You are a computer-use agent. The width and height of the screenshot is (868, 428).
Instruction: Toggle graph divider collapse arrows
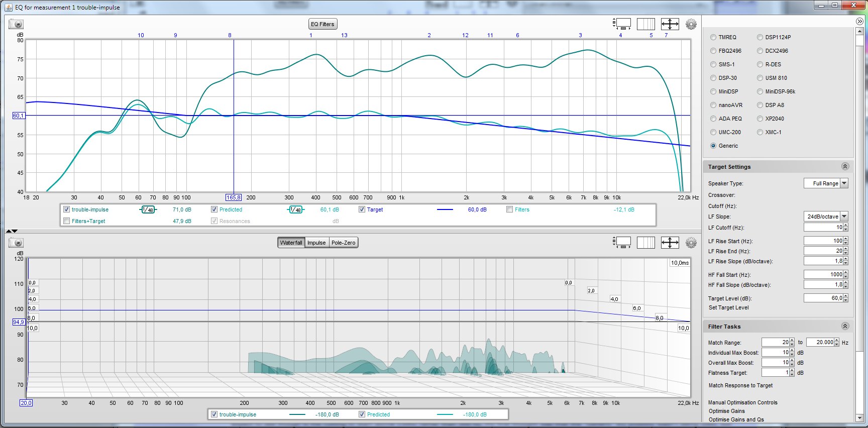pos(12,231)
